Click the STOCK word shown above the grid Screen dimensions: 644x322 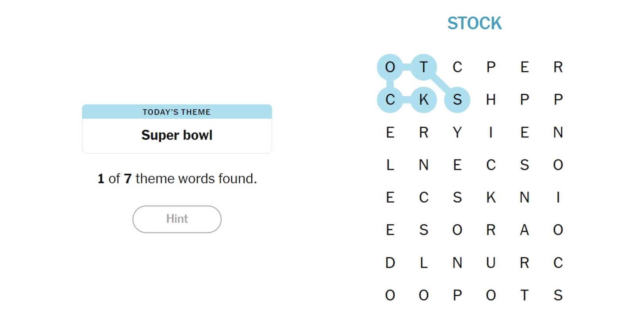pyautogui.click(x=474, y=23)
